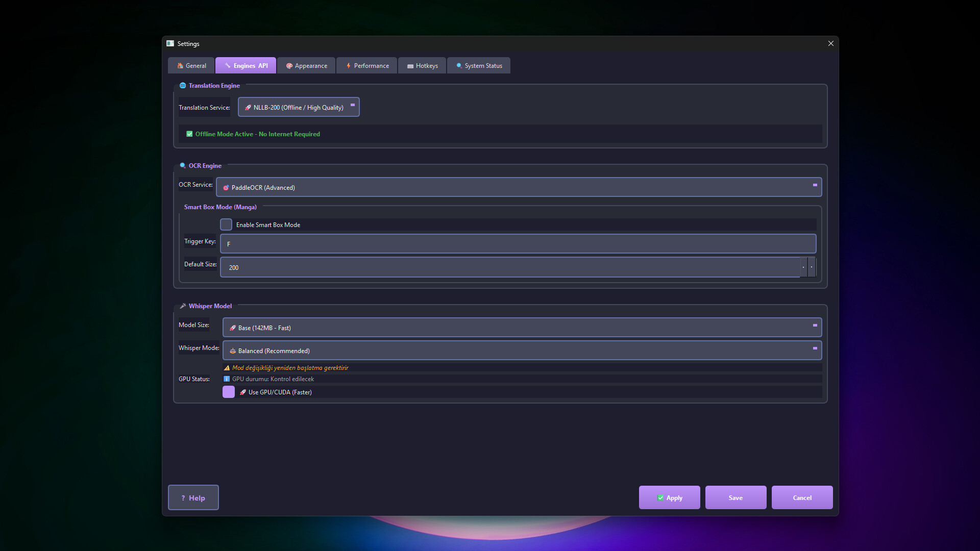Viewport: 980px width, 551px height.
Task: Click the rocket icon in Translation Service field
Action: (248, 107)
